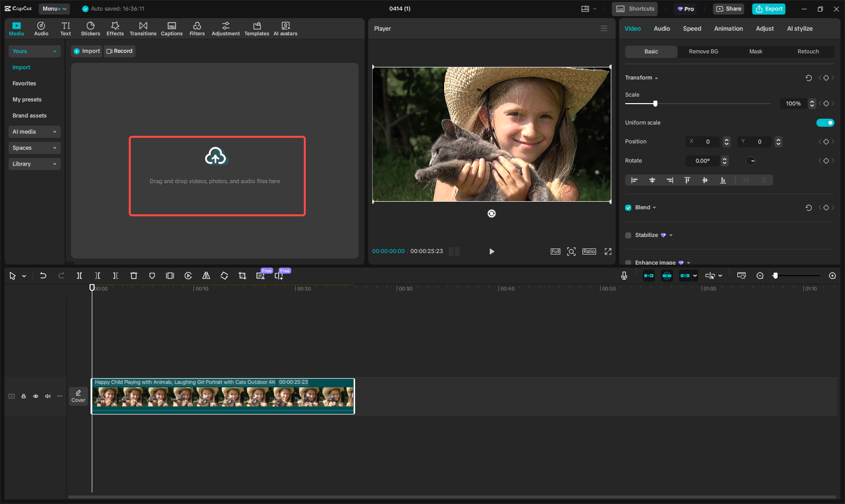The height and width of the screenshot is (504, 845).
Task: Click the microphone voiceover record icon
Action: coord(624,276)
